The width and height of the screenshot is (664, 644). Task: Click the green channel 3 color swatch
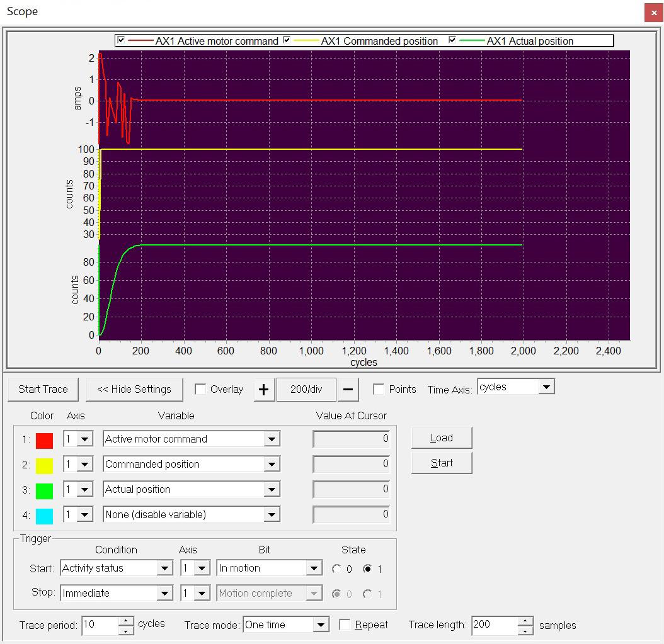[x=45, y=491]
